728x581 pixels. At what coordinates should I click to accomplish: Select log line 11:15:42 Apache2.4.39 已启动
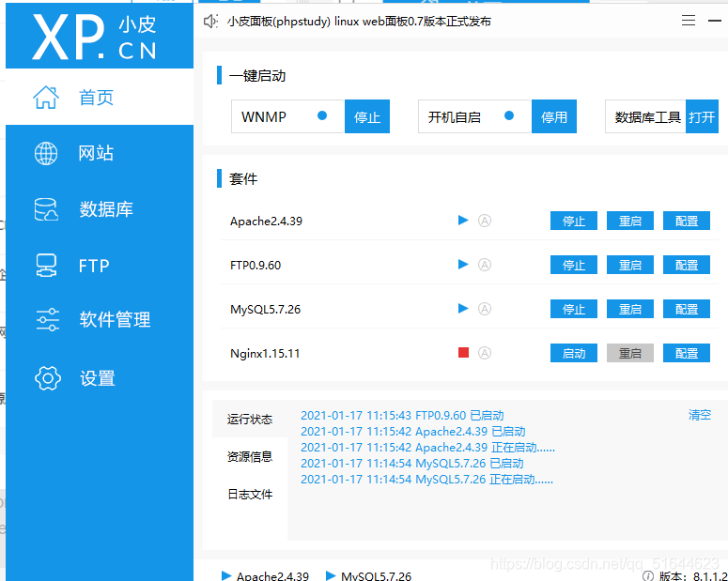tap(412, 432)
